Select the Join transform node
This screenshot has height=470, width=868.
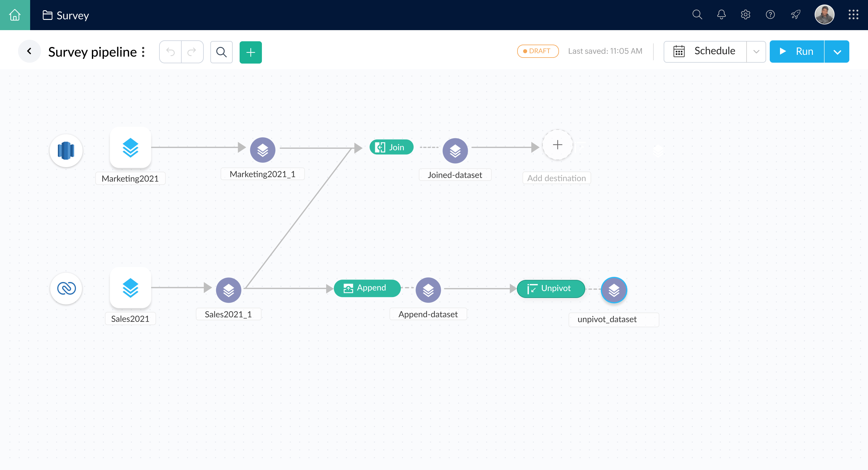click(391, 147)
